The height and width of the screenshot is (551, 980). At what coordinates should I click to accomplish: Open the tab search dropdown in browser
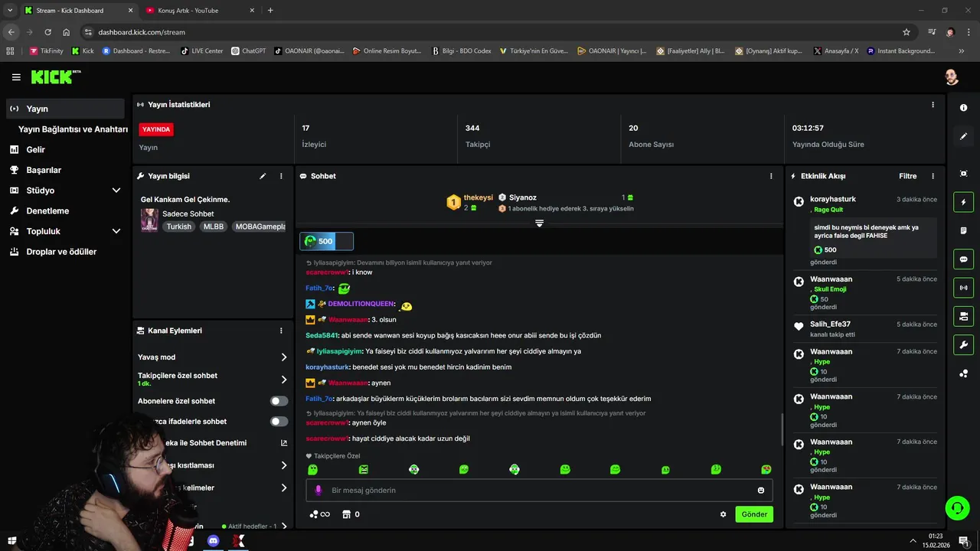point(10,10)
